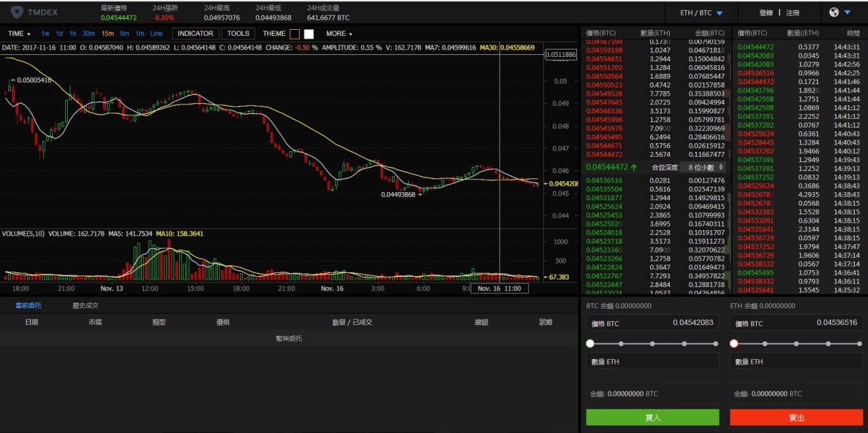This screenshot has width=868, height=433.
Task: Select the dark theme swatch
Action: (294, 33)
